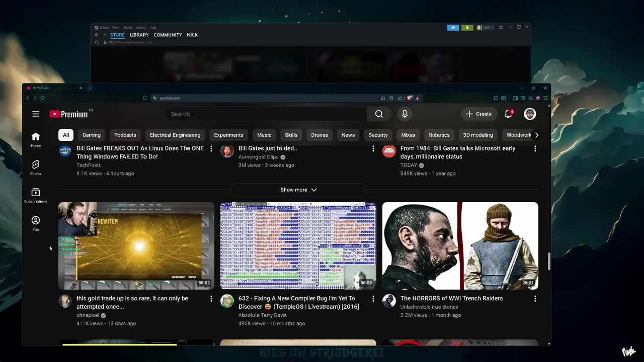Click the magnifier search button
This screenshot has height=362, width=644.
coord(379,114)
